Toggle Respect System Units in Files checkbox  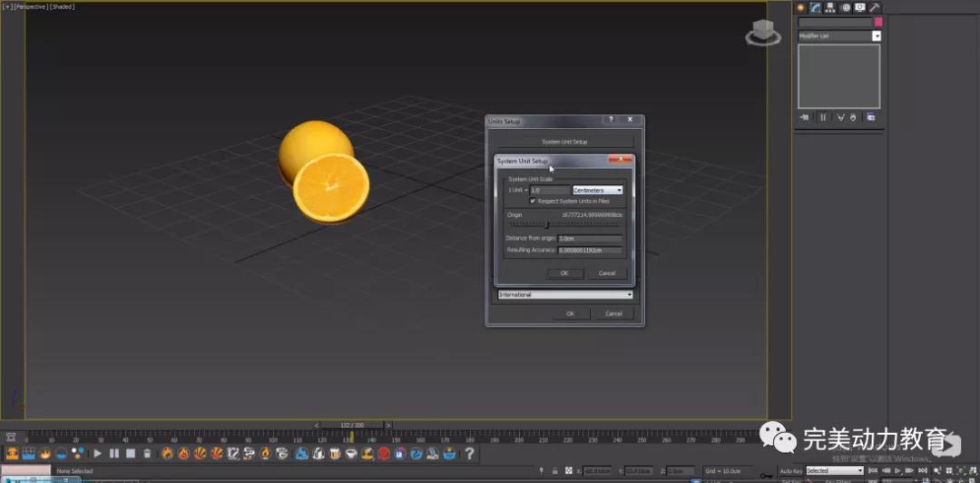pyautogui.click(x=533, y=201)
